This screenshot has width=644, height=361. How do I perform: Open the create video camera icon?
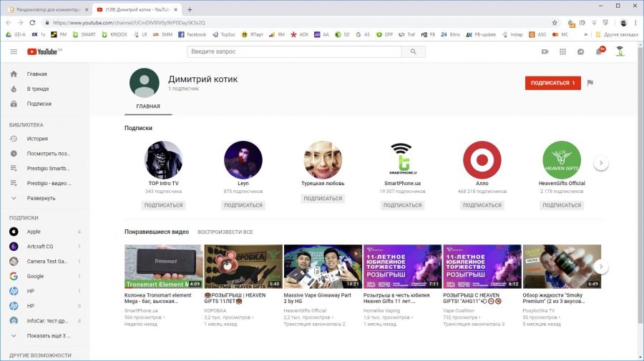point(545,51)
